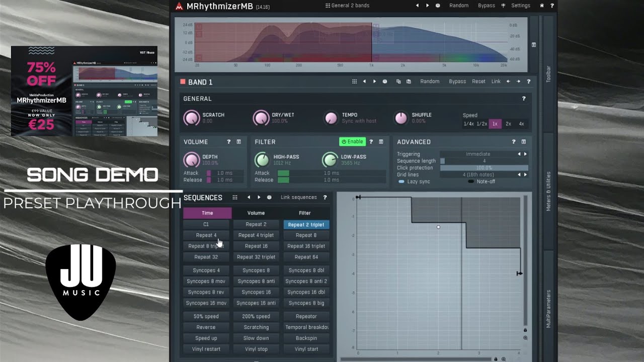Toggle Note-off option
Screen dimensions: 644x362
[x=481, y=182]
